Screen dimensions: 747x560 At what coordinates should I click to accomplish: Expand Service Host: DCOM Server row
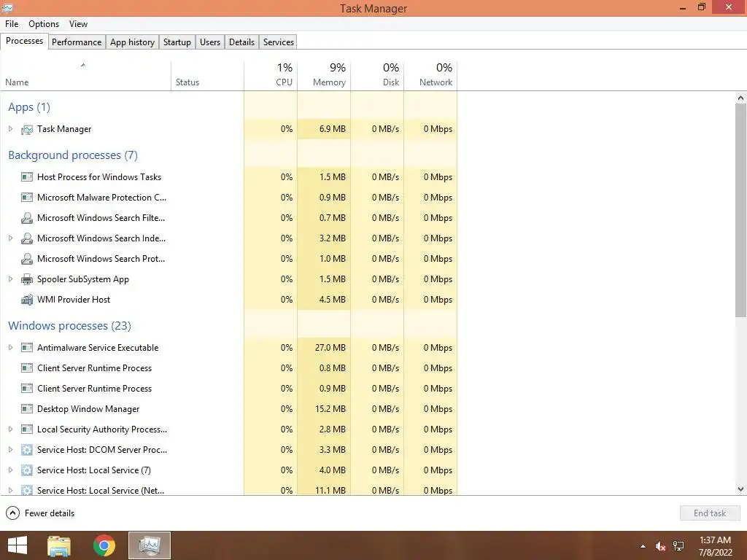click(10, 450)
